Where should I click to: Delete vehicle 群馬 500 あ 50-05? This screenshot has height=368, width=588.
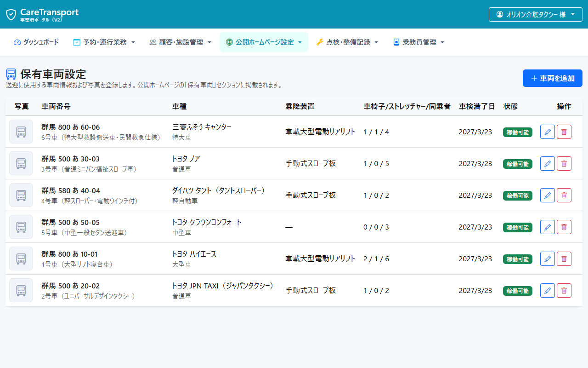pos(564,227)
